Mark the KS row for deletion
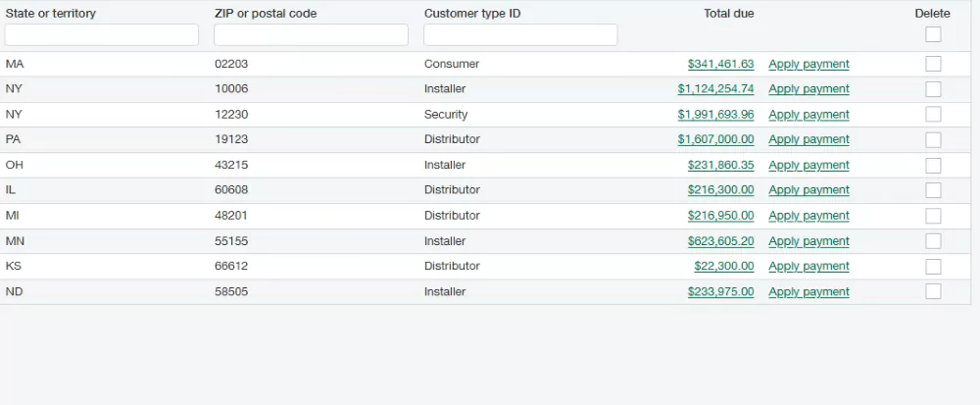Screen dimensions: 980x405 [933, 266]
